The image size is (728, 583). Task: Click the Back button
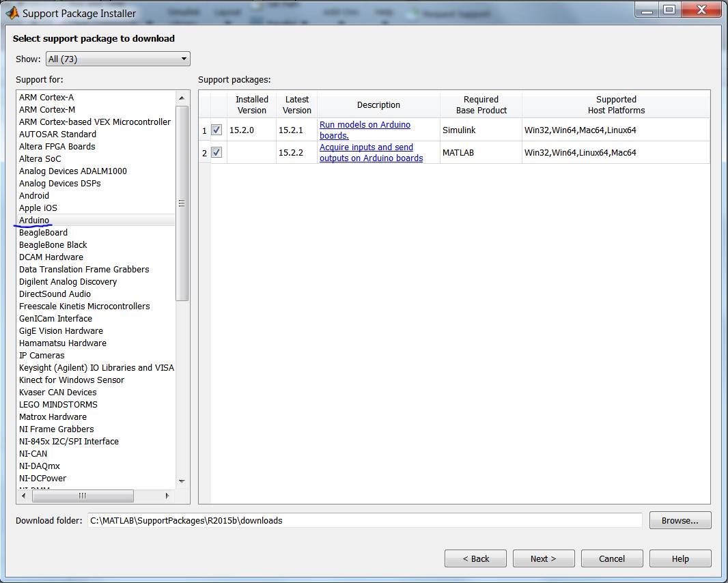click(x=475, y=558)
